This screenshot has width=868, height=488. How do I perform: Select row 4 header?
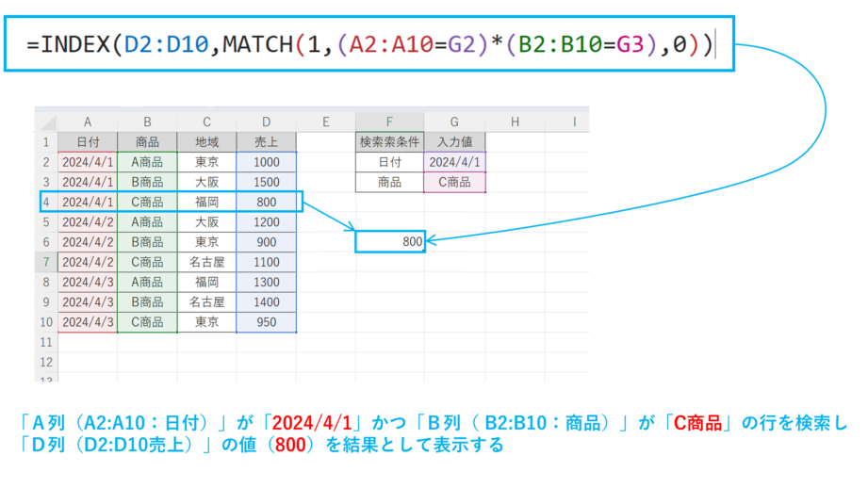pyautogui.click(x=44, y=202)
